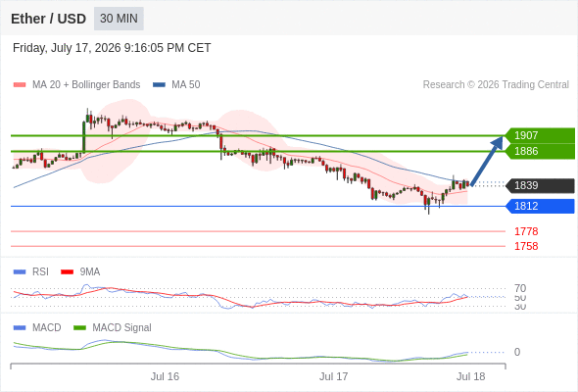Toggle the MACD legend entry
The image size is (578, 392).
(x=37, y=327)
